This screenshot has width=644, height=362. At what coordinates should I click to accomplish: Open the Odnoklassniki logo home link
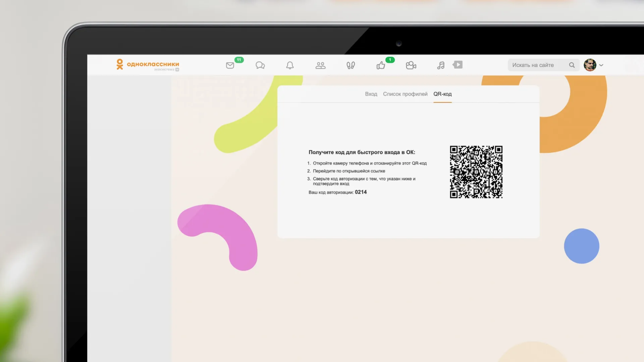click(148, 64)
